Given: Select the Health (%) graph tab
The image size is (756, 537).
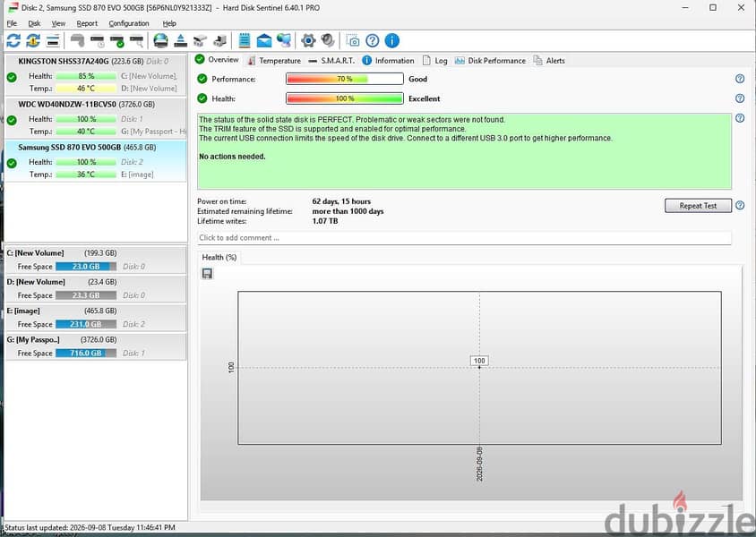Looking at the screenshot, I should point(219,257).
